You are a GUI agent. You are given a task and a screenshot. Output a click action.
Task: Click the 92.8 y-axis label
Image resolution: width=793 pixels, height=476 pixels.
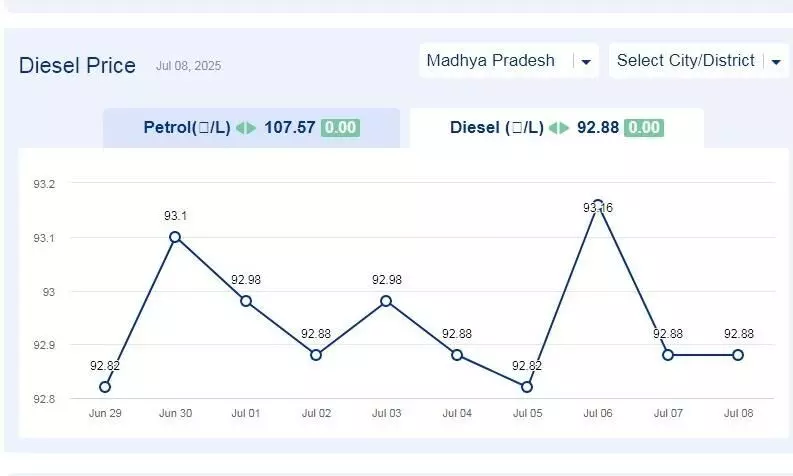(44, 399)
